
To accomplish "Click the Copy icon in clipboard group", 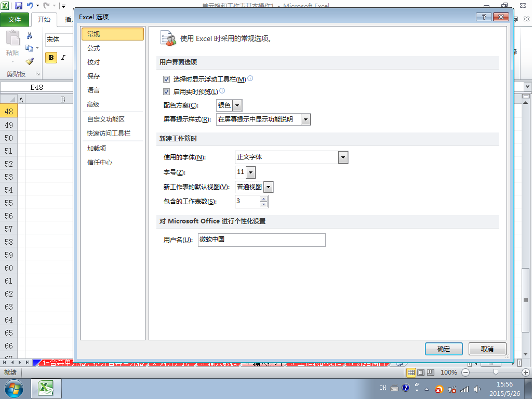I will 30,48.
